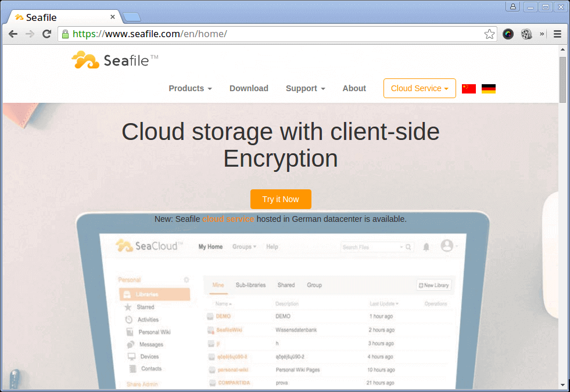Select Libraries in the sidebar
The image size is (570, 392).
click(155, 294)
